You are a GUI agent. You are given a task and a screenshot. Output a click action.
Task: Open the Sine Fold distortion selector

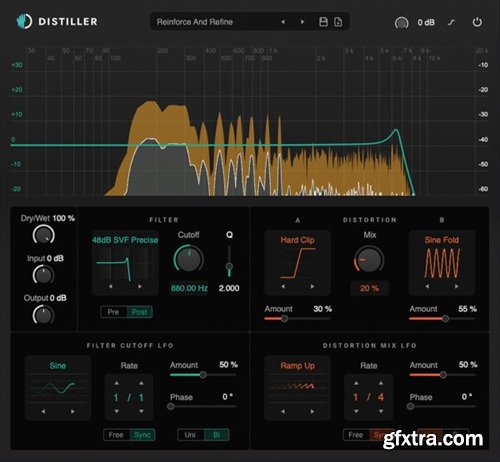point(442,240)
